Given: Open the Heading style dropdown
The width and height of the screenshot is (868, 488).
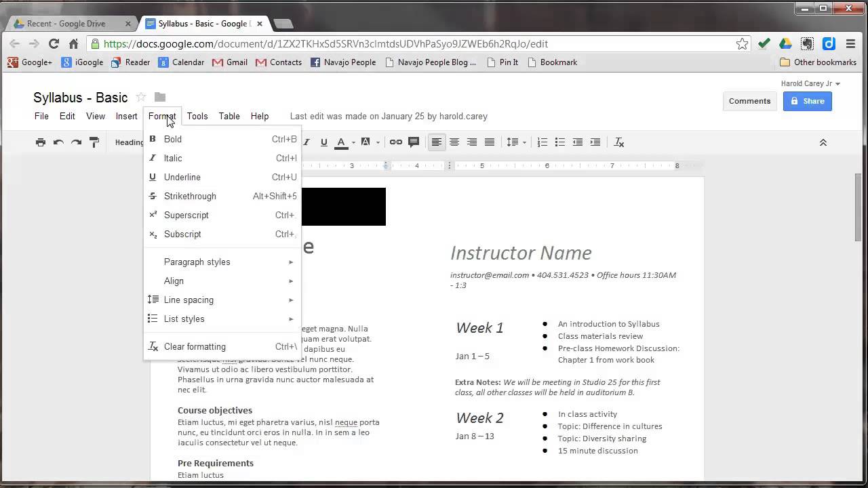Looking at the screenshot, I should click(x=129, y=142).
